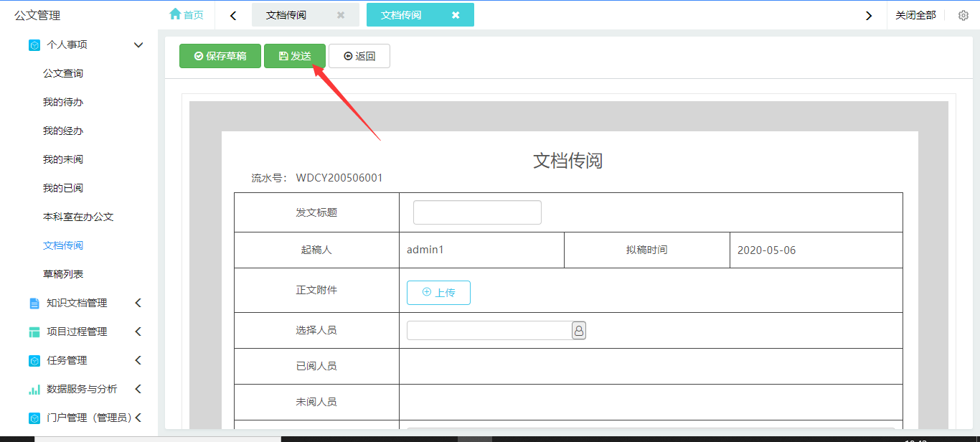The height and width of the screenshot is (442, 980).
Task: Close the inactive 文档传阅 tab
Action: (x=341, y=15)
